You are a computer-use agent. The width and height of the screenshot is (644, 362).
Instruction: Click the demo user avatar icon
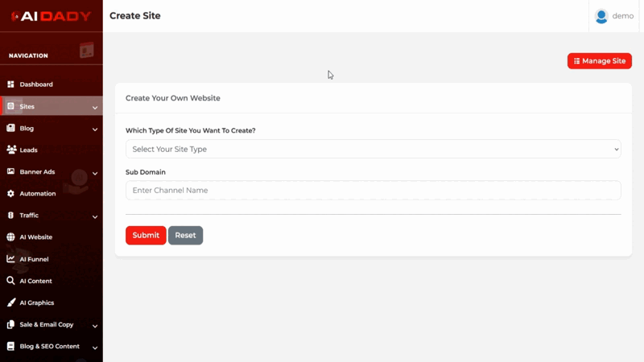coord(601,16)
